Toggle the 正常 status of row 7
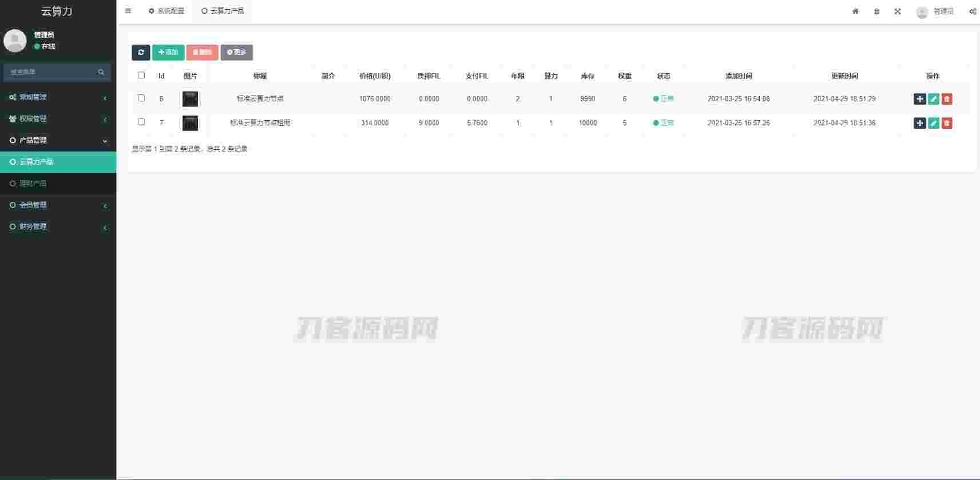Screen dimensions: 980x480 (x=664, y=123)
